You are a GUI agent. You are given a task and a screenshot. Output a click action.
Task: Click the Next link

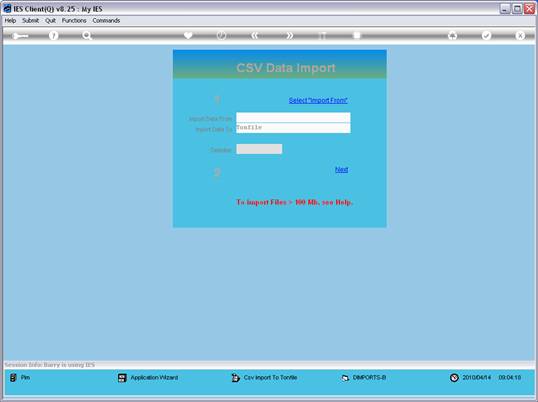341,169
